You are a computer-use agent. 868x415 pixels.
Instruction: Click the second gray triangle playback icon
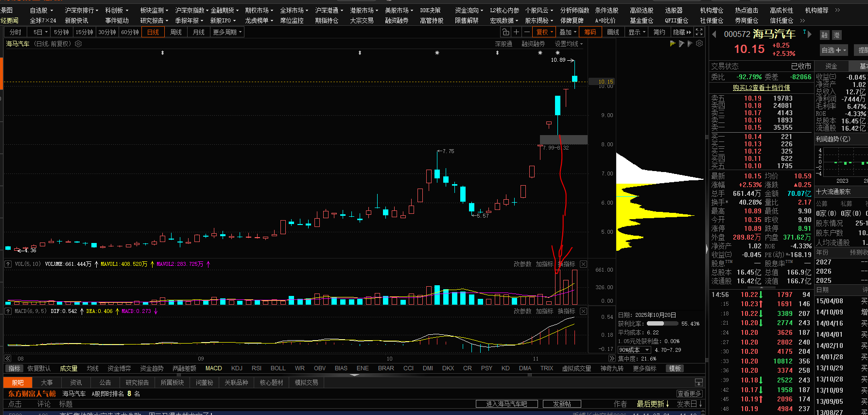click(690, 44)
